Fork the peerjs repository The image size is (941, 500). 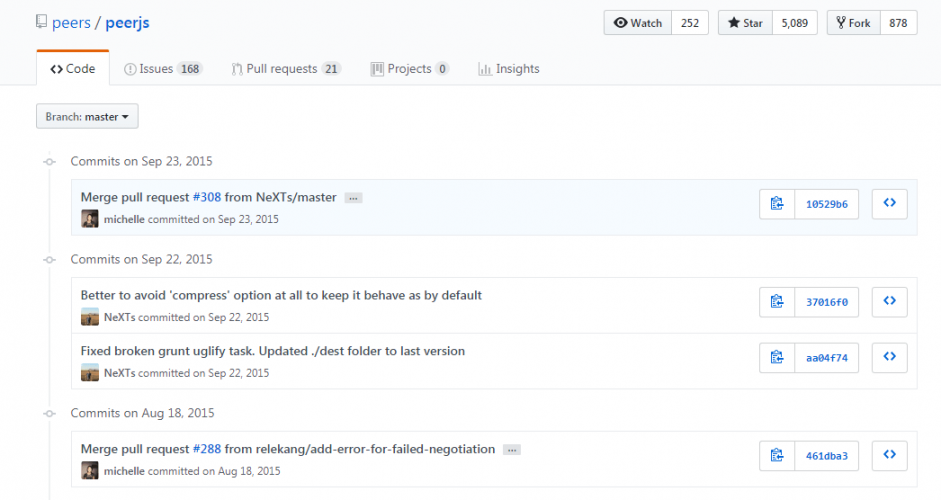(x=852, y=23)
